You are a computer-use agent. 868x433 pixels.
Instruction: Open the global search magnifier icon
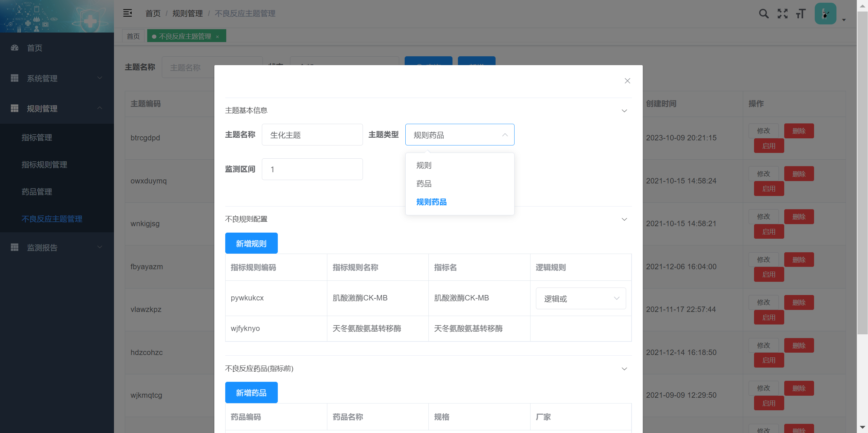(764, 14)
